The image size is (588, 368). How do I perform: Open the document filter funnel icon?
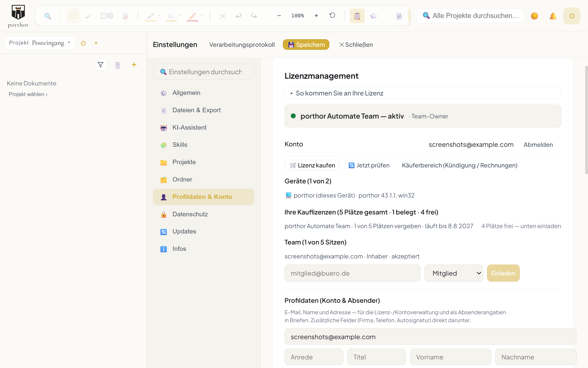pos(101,65)
